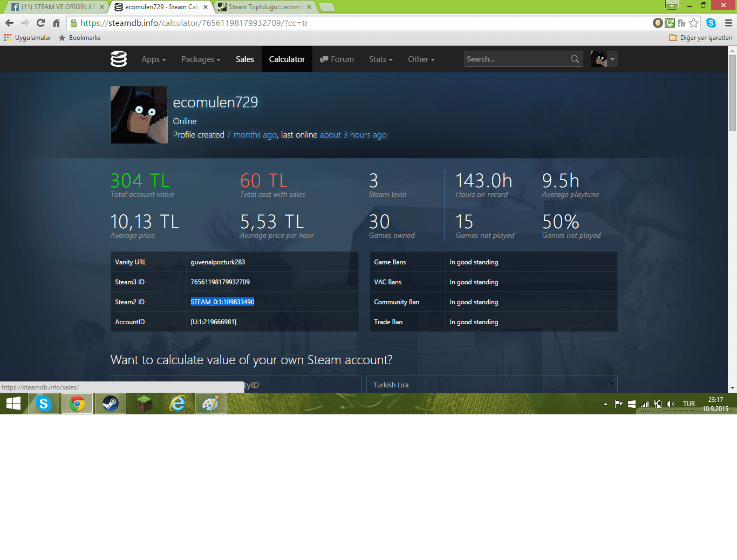737x560 pixels.
Task: Click inside the Search input field
Action: [518, 59]
